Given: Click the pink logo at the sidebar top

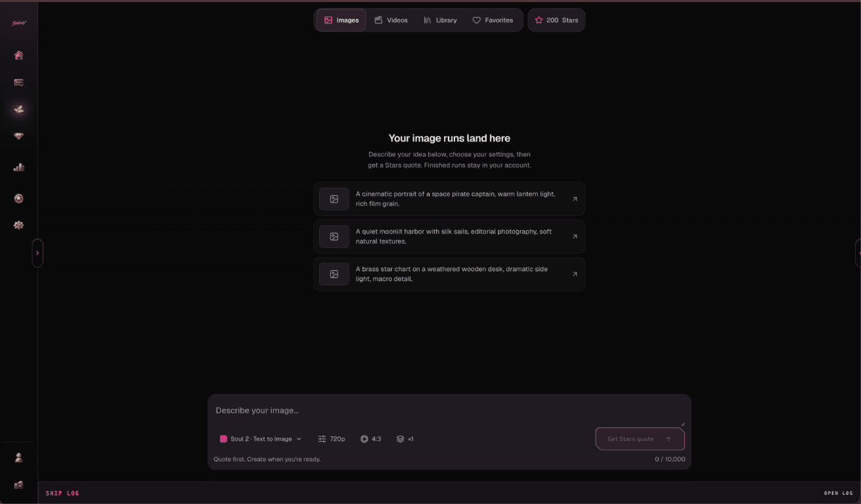Looking at the screenshot, I should [x=18, y=23].
